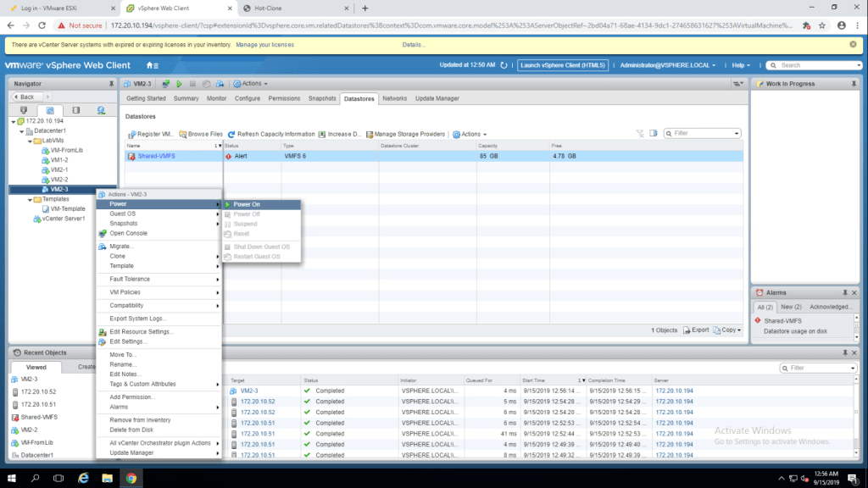Screen dimensions: 868x488
Task: Open the Networking navigator tab icon
Action: coord(101,110)
